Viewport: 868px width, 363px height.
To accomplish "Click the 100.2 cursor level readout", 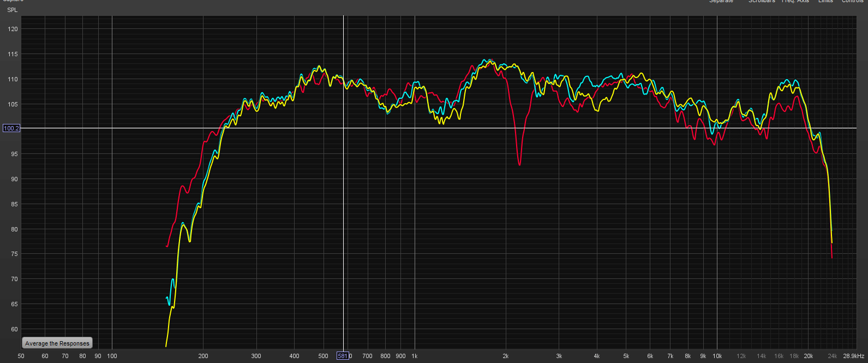I will [11, 128].
